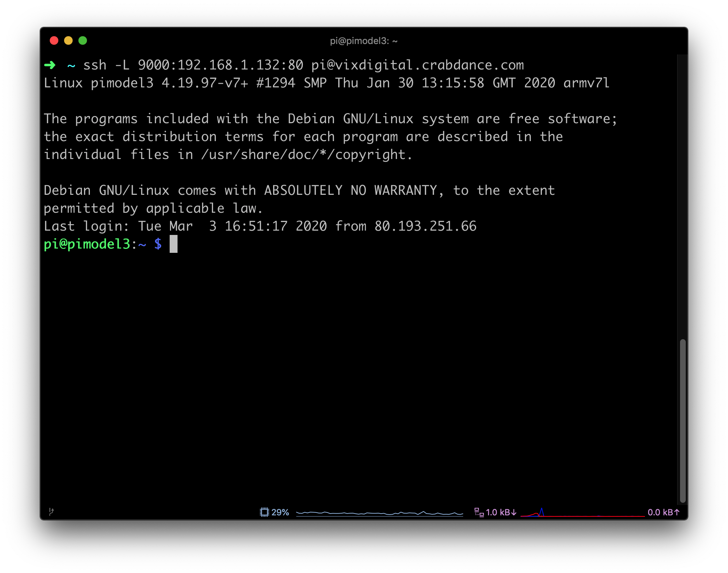Click the network interfaces icon in status bar
The height and width of the screenshot is (573, 728).
[479, 512]
